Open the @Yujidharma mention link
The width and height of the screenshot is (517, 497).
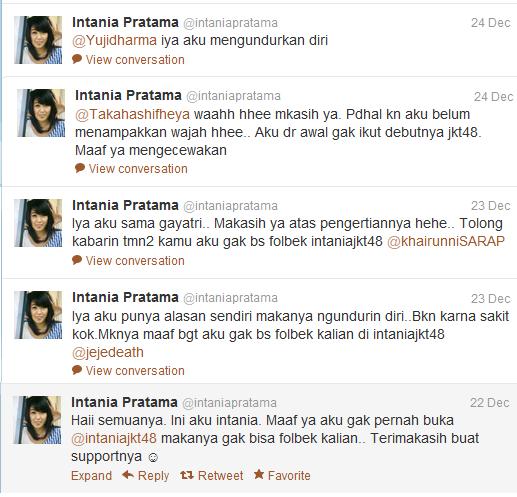point(114,40)
